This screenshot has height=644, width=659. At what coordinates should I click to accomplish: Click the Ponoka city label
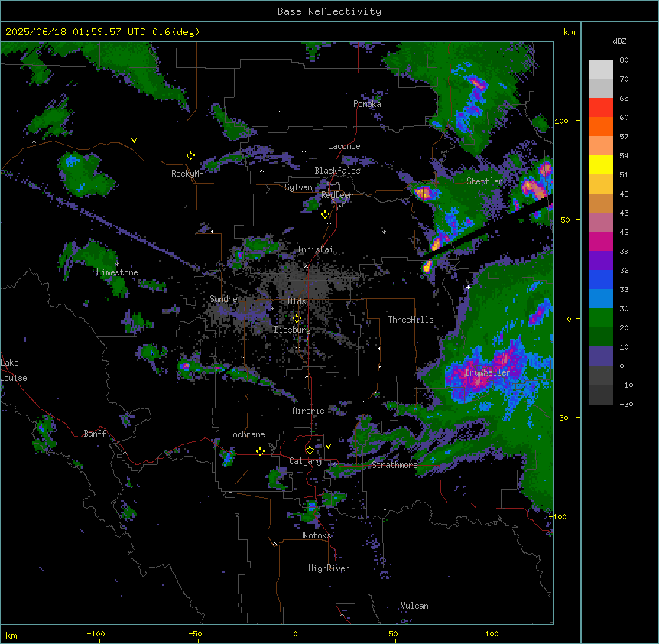click(x=367, y=104)
